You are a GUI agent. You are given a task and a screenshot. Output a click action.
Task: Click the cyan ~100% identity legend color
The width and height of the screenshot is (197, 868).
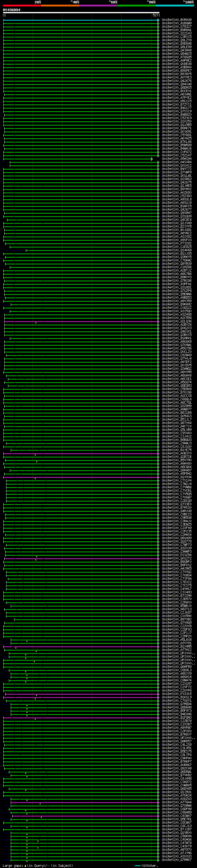(x=175, y=6)
